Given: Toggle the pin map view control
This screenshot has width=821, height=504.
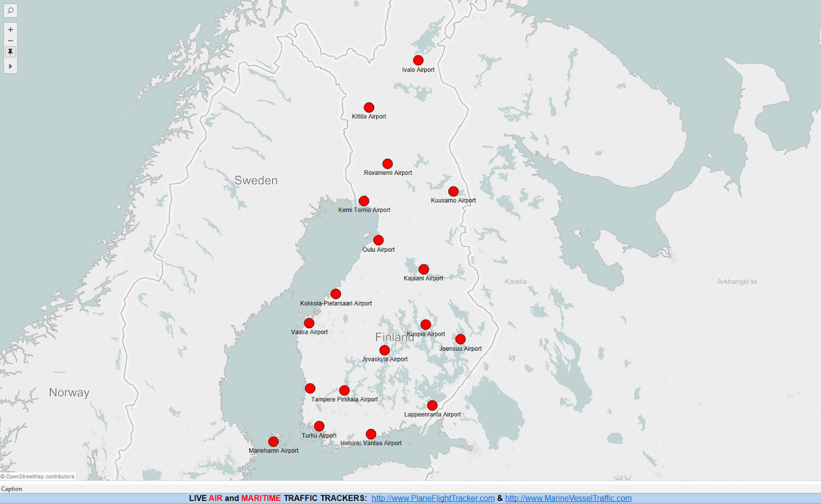Looking at the screenshot, I should pos(10,51).
